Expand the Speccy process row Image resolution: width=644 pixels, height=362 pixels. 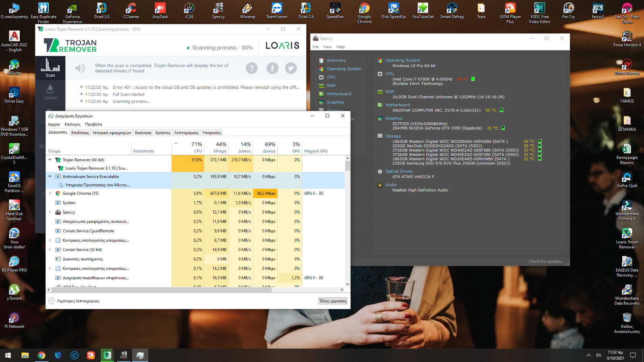click(50, 212)
